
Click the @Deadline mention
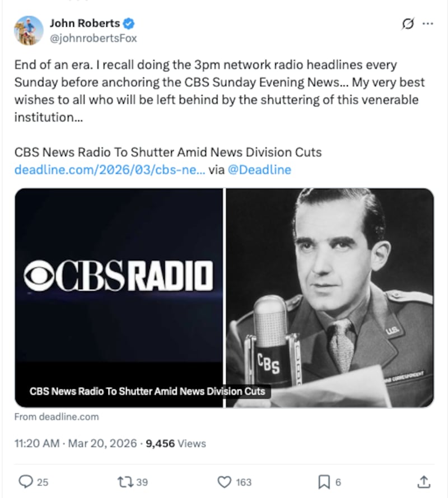click(260, 169)
